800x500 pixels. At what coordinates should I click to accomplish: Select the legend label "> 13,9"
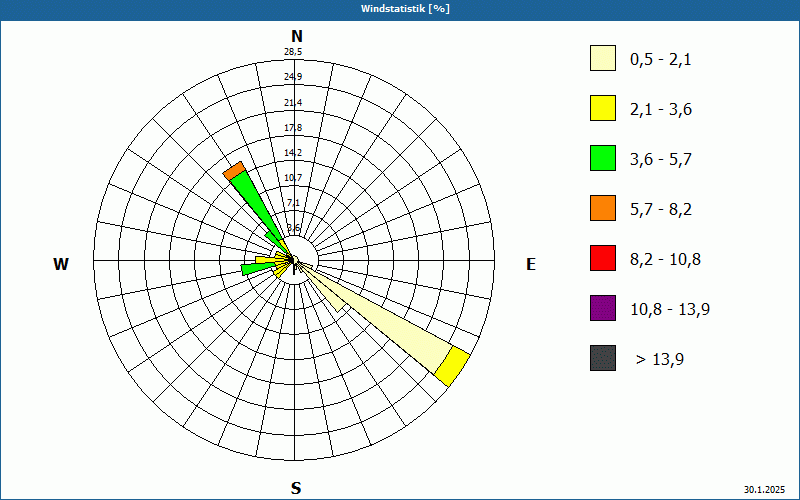pos(659,360)
